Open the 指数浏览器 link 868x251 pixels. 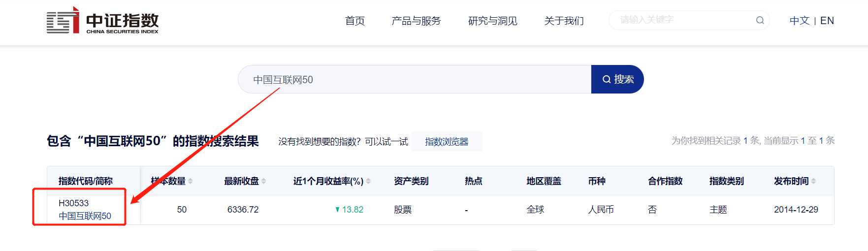[x=447, y=141]
